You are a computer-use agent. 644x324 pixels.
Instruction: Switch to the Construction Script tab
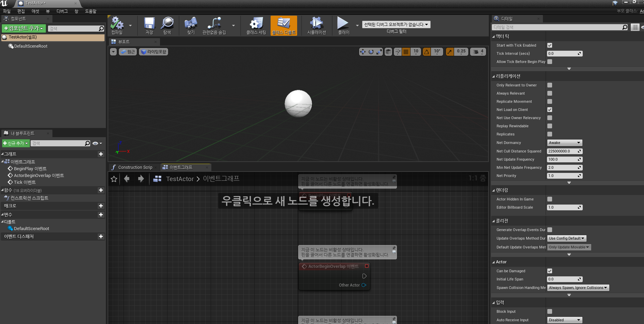pyautogui.click(x=134, y=167)
